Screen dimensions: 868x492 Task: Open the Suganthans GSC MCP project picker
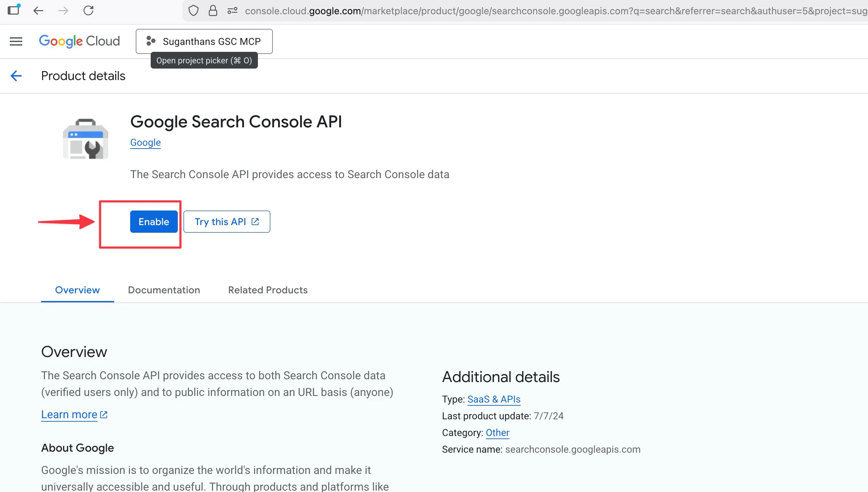coord(204,41)
